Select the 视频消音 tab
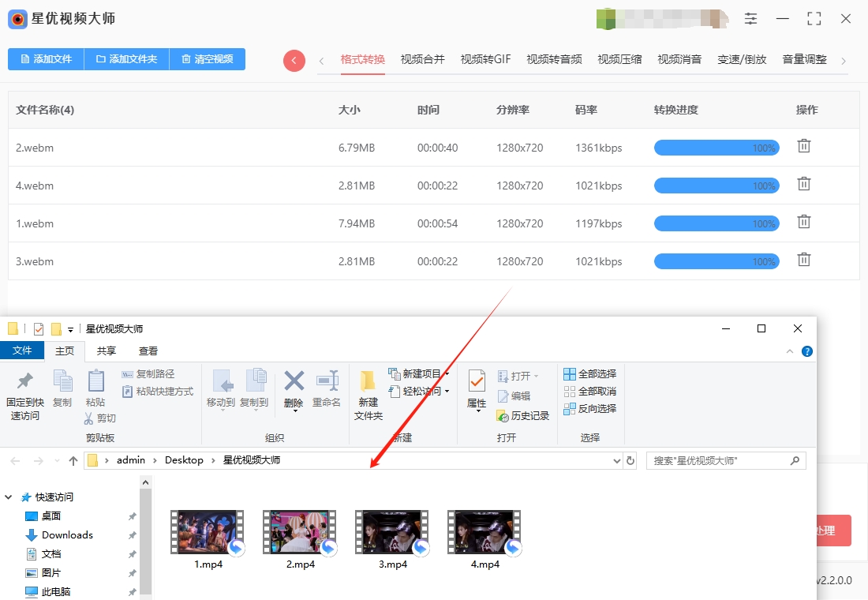 tap(679, 59)
